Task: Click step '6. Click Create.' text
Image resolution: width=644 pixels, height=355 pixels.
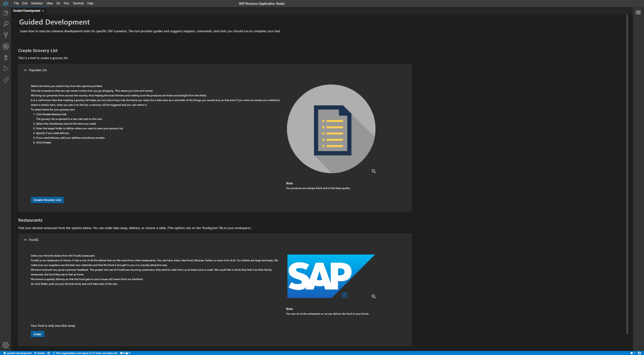Action: [x=42, y=143]
